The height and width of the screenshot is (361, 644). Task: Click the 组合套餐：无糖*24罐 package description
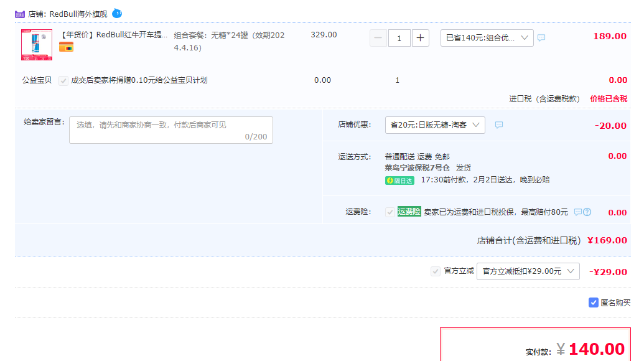[229, 42]
